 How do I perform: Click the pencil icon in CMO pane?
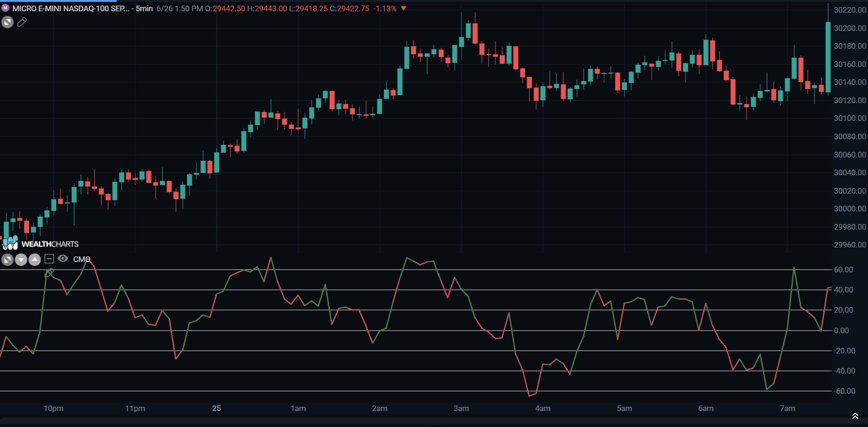(x=49, y=273)
